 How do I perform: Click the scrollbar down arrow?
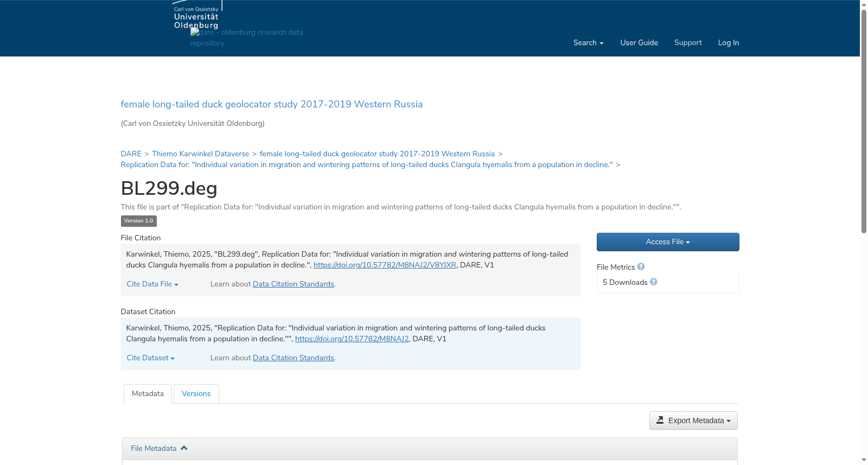pos(864,460)
